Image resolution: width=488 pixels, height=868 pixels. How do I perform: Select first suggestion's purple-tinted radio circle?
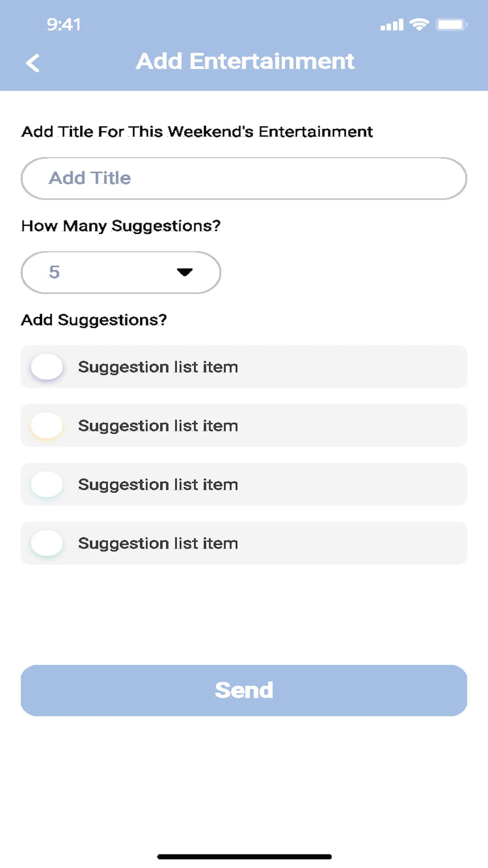pos(47,367)
